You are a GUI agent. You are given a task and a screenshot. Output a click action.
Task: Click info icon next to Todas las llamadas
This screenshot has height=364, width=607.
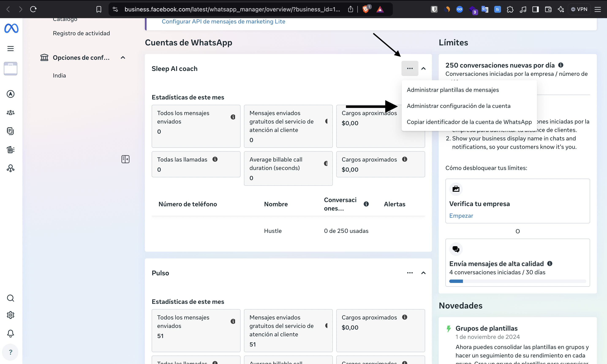(215, 159)
